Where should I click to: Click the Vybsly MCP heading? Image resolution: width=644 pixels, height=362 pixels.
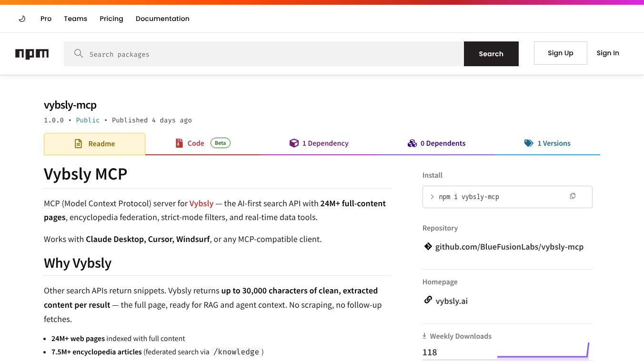(x=85, y=174)
